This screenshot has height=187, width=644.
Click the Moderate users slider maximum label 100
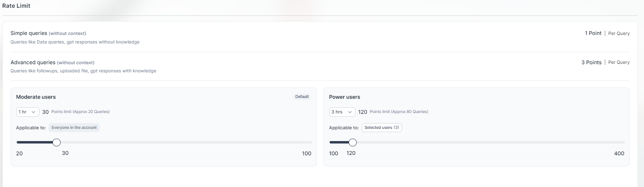[306, 153]
